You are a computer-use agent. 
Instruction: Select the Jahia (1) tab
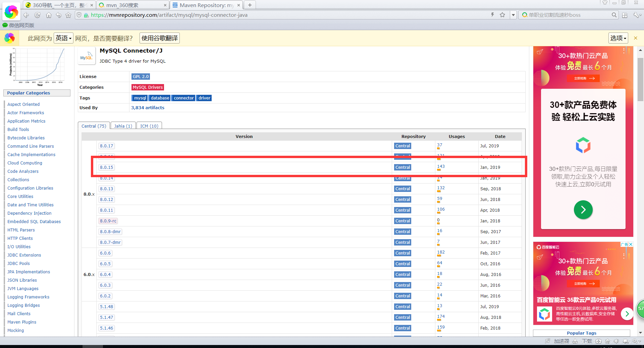tap(123, 126)
